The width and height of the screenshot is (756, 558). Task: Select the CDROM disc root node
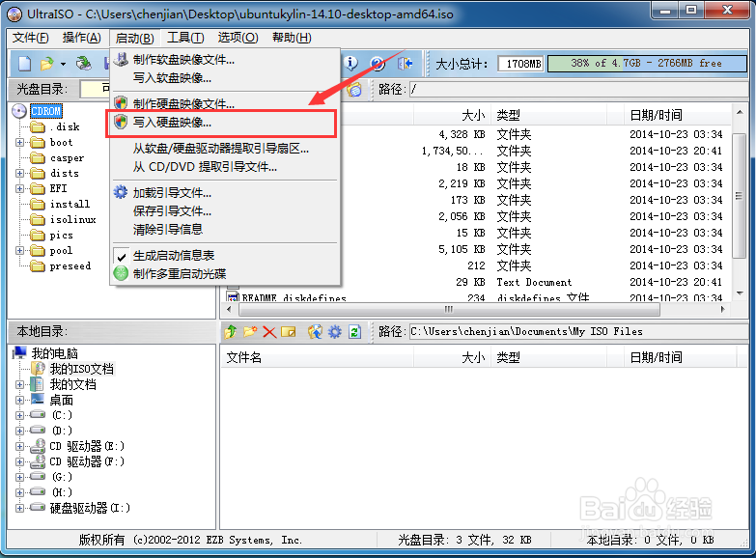pyautogui.click(x=46, y=111)
